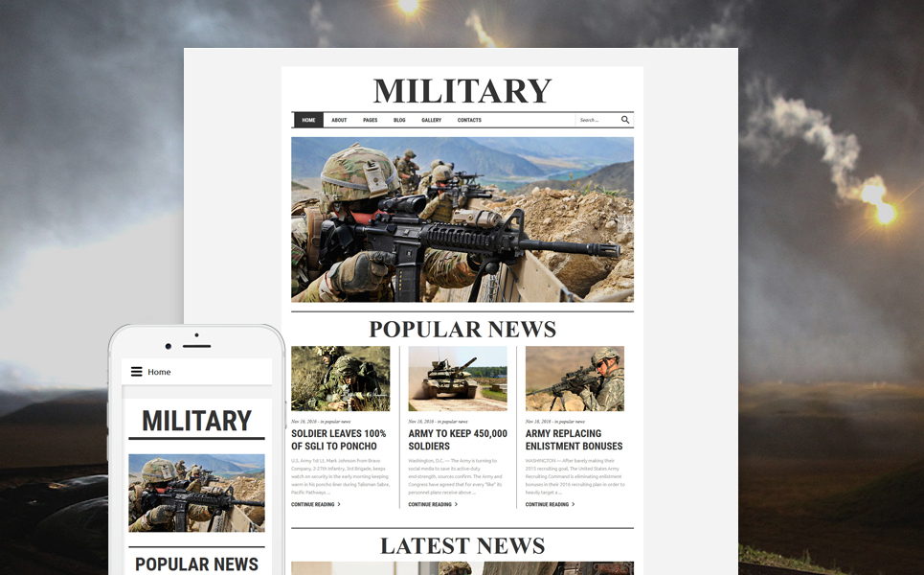Screen dimensions: 924x575
Task: Open the large soldiers hero banner image
Action: (462, 219)
